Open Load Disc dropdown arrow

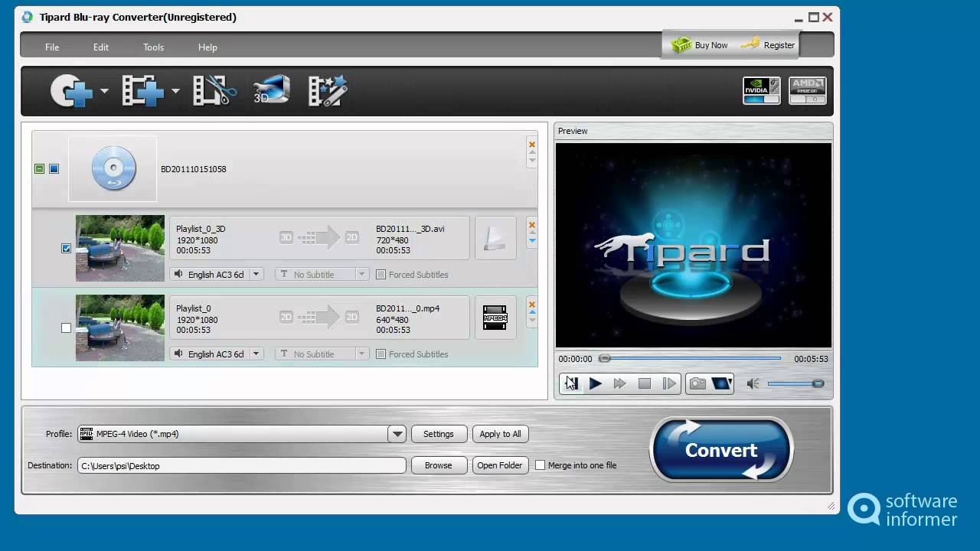pos(104,91)
